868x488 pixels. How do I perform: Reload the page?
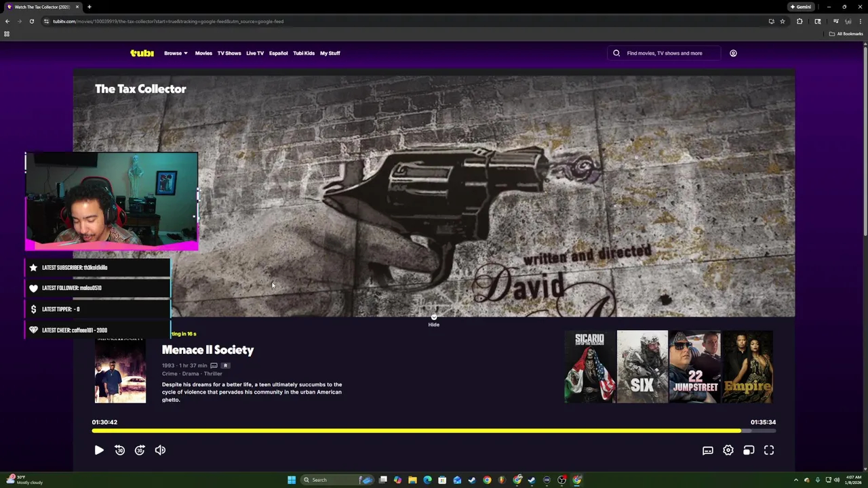point(31,21)
